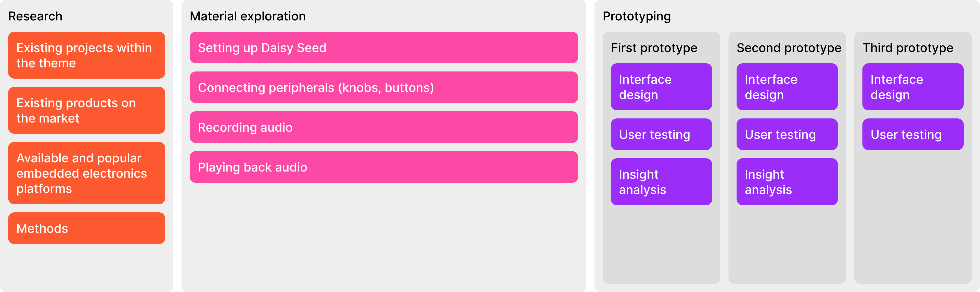Select the Recording audio card
Image resolution: width=980 pixels, height=292 pixels.
pyautogui.click(x=383, y=127)
